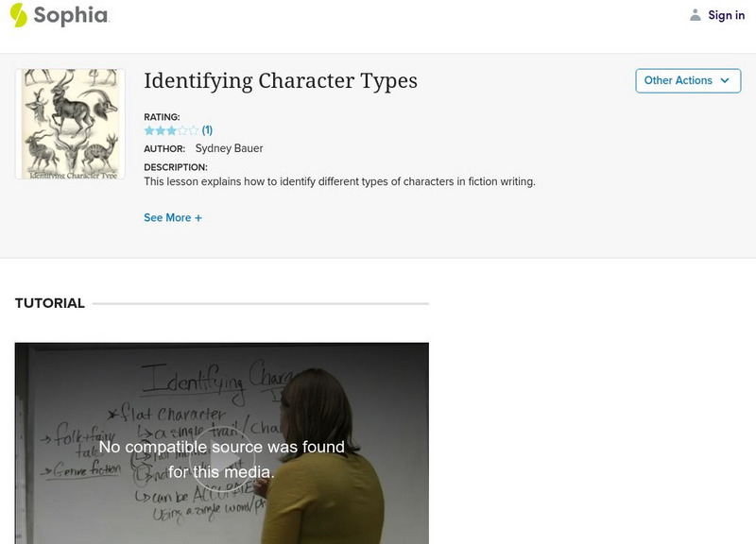Viewport: 756px width, 544px height.
Task: Expand the Other Actions dropdown
Action: pyautogui.click(x=688, y=80)
